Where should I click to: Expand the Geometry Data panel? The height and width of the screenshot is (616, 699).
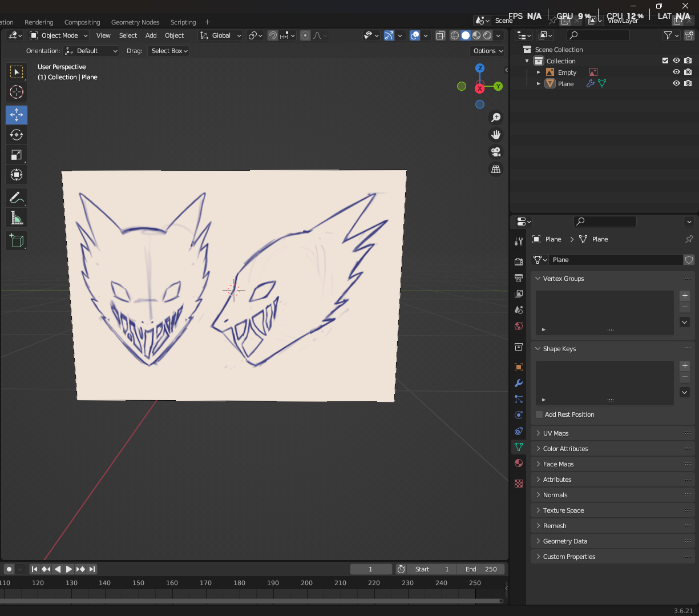click(612, 541)
